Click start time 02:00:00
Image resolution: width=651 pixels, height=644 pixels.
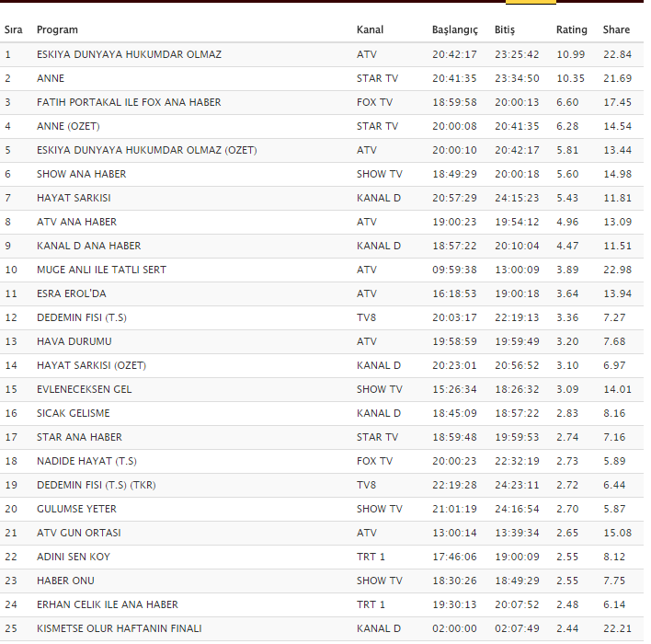(x=454, y=628)
